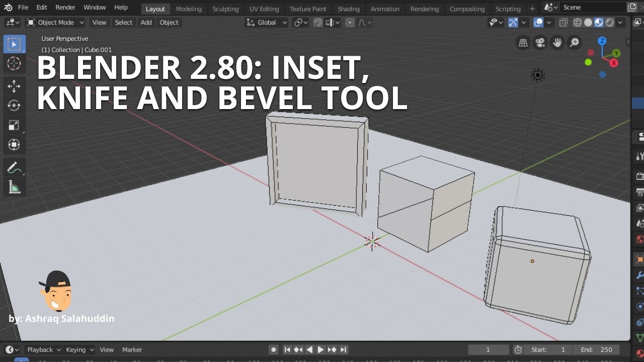Open the Modifiers wrench properties tab
This screenshot has height=362, width=644.
pos(639,275)
